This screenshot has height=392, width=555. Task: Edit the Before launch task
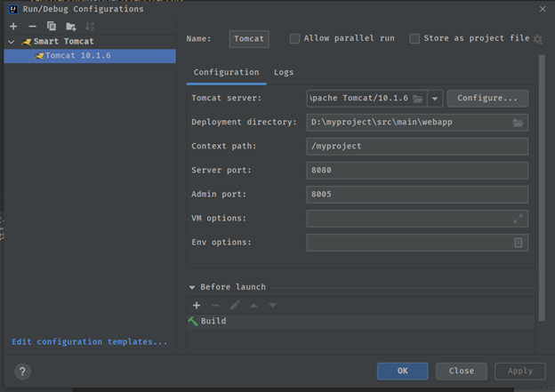point(235,305)
